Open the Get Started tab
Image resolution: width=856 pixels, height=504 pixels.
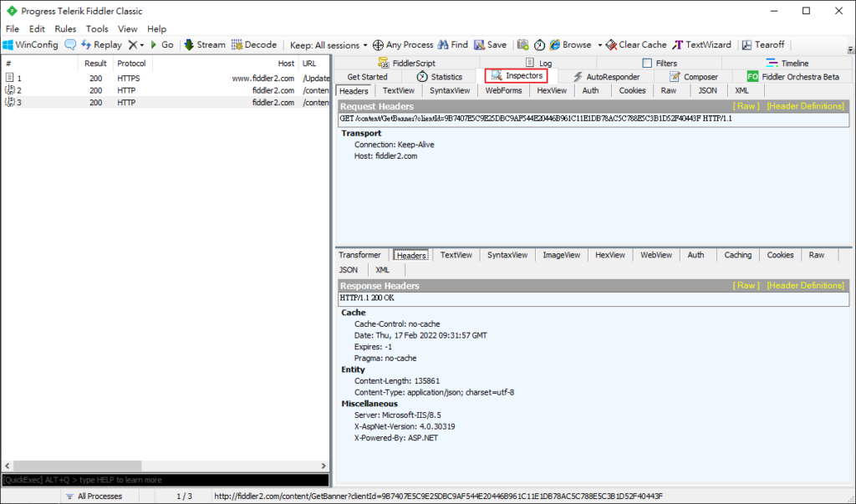pyautogui.click(x=367, y=77)
